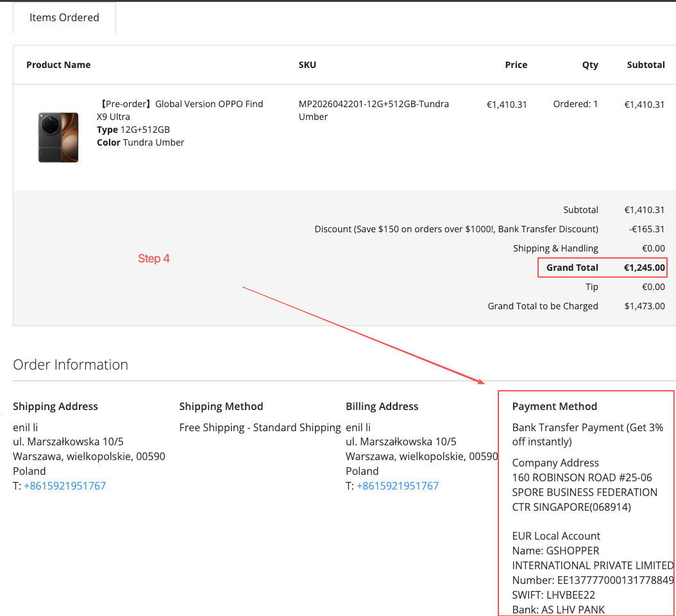
Task: Click the SKU column header
Action: [307, 65]
